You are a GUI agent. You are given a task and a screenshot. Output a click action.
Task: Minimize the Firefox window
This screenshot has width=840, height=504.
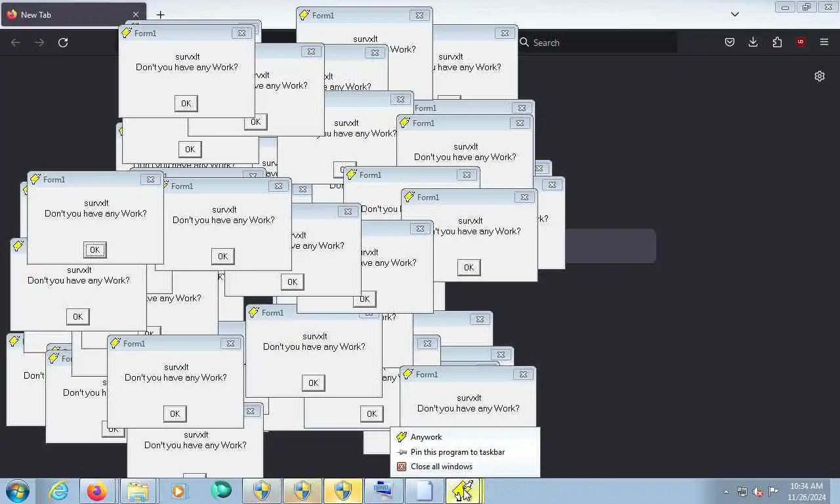[784, 7]
